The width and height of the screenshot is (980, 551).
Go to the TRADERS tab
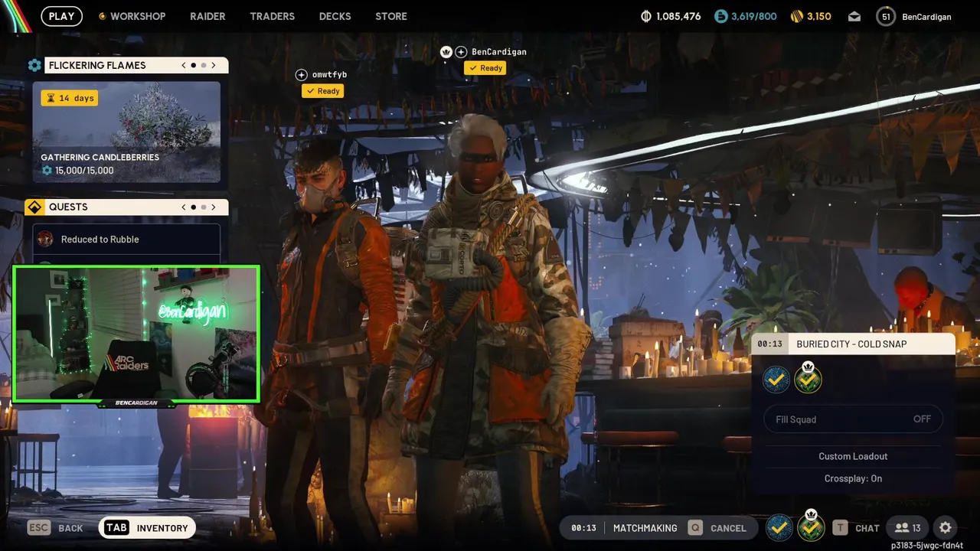(272, 16)
